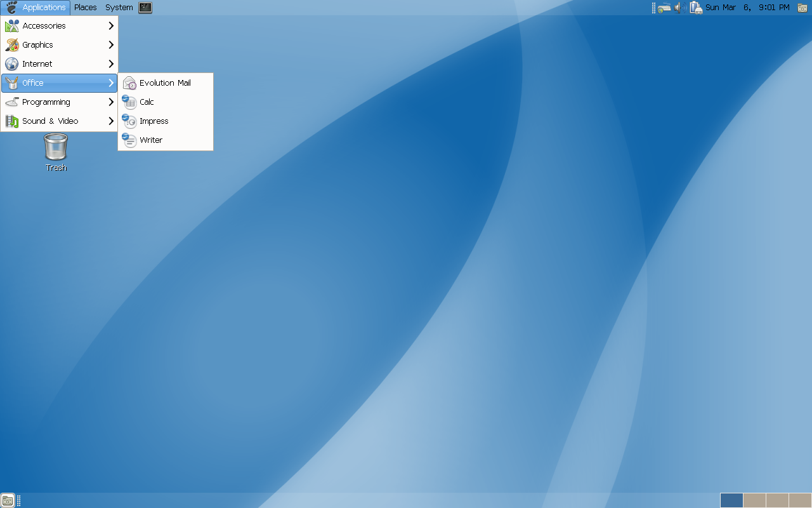Expand Sound & Video via its arrow
This screenshot has width=812, height=508.
click(111, 121)
